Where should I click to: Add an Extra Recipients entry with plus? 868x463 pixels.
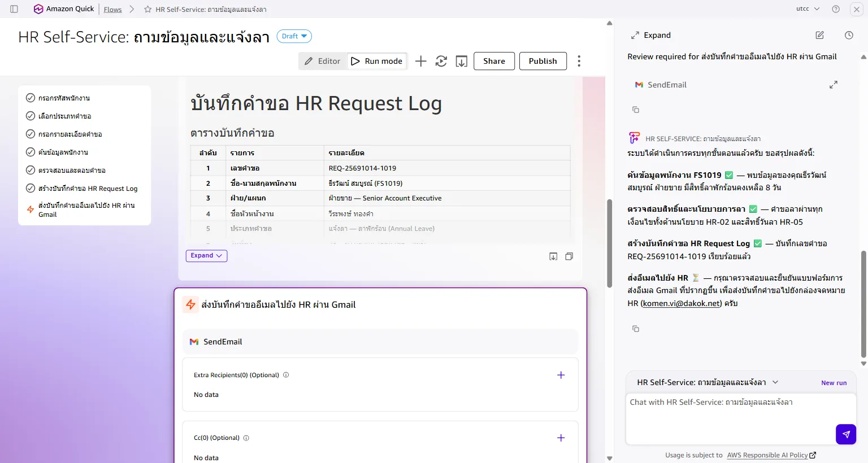(561, 375)
